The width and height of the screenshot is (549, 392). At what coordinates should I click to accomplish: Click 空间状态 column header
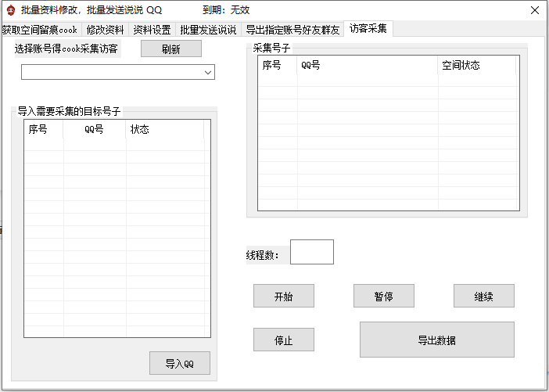click(x=477, y=65)
